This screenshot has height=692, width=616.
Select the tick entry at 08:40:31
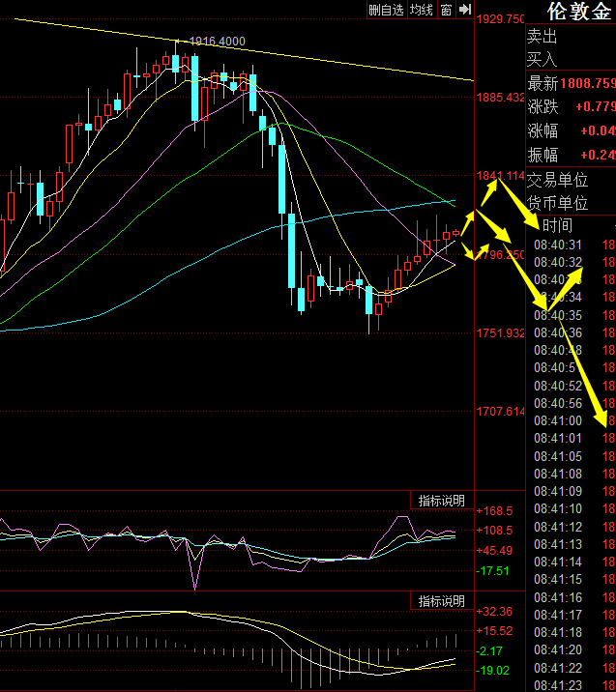point(561,245)
